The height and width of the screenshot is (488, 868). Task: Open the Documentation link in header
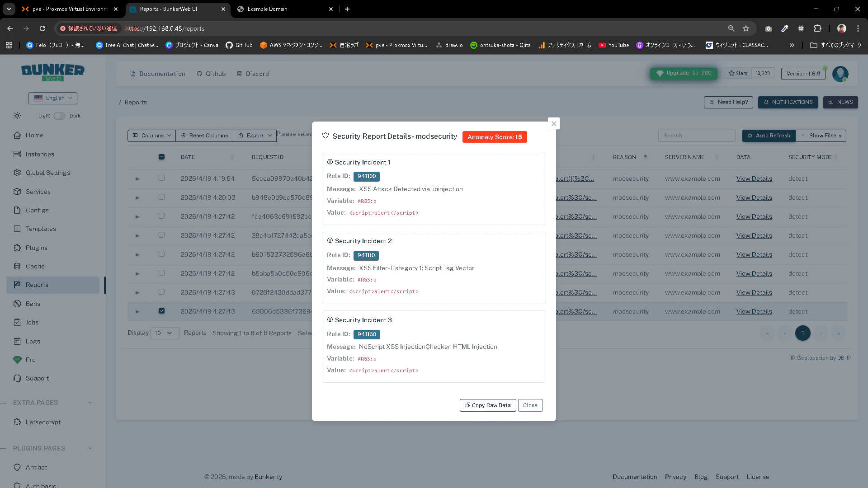(x=158, y=74)
